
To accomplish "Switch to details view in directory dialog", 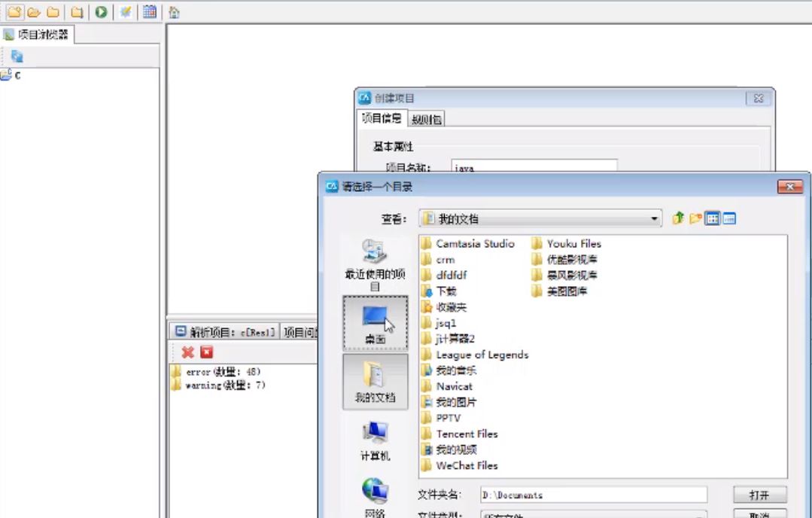I will coord(728,218).
